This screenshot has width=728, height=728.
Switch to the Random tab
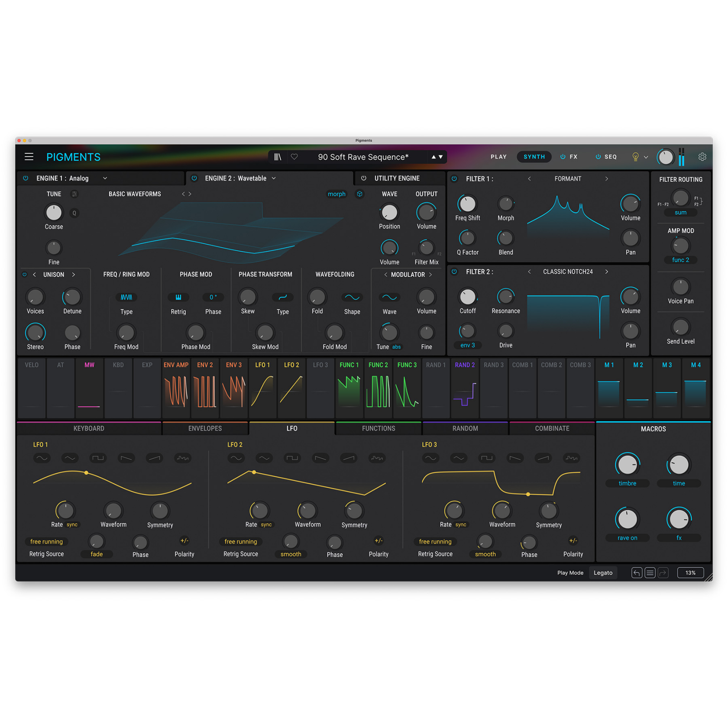465,429
